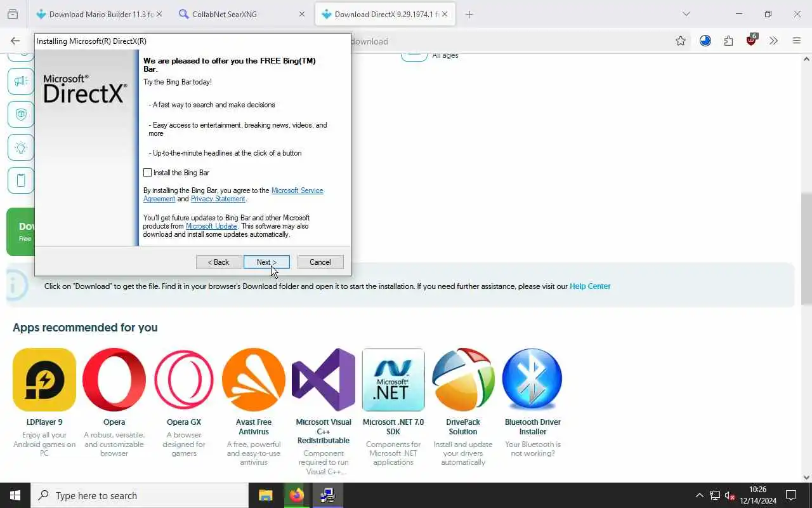The width and height of the screenshot is (812, 508).
Task: Click the network tray icon
Action: click(715, 495)
